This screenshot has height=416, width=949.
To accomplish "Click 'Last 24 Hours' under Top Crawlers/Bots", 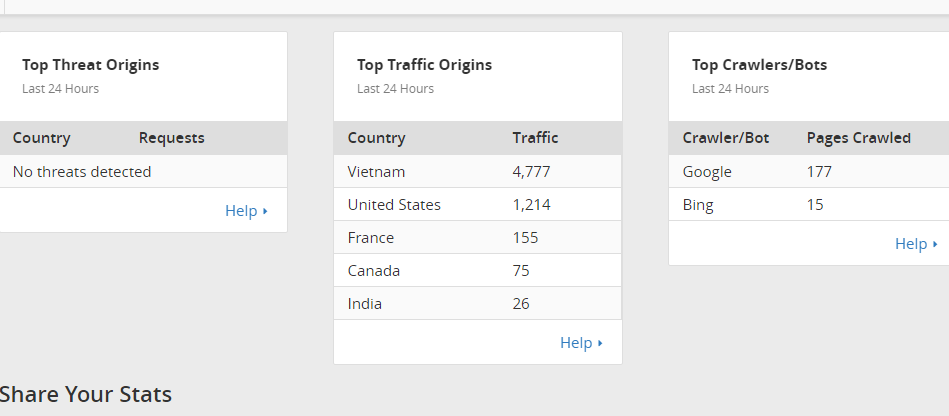I will click(x=731, y=88).
